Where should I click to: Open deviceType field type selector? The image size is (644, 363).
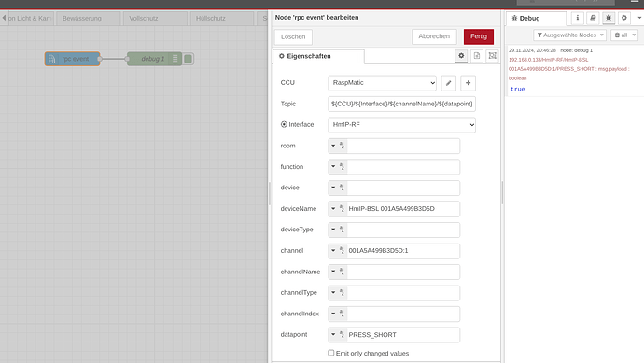tap(338, 230)
